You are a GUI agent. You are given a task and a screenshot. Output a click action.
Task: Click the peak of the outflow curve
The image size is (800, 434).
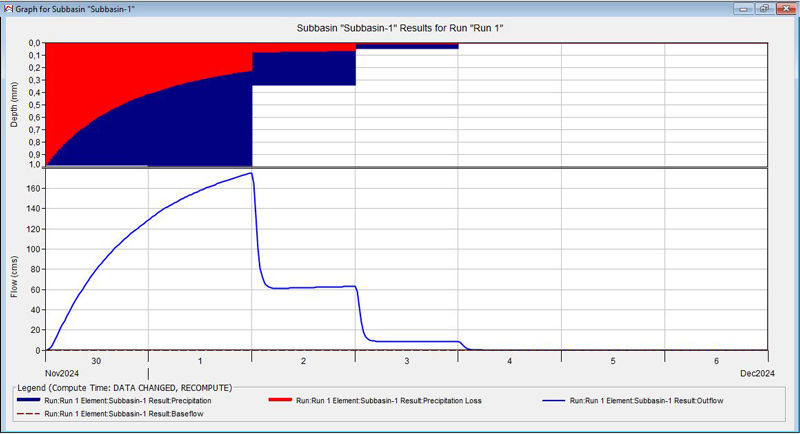coord(250,173)
